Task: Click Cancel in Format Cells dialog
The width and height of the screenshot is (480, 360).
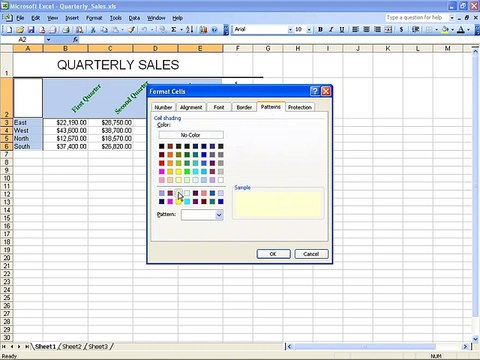Action: coord(311,254)
